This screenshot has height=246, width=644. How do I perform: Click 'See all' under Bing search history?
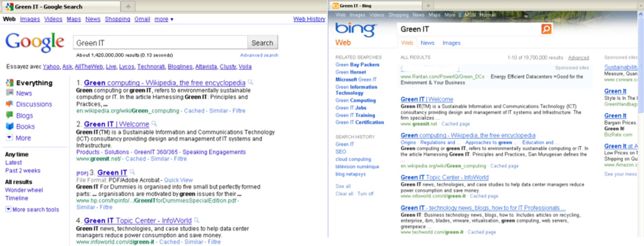(x=343, y=186)
